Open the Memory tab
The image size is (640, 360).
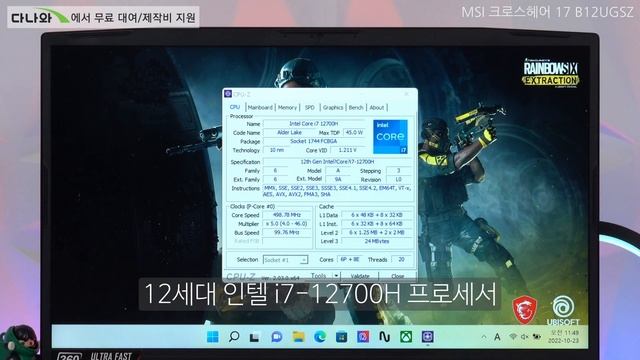(287, 107)
